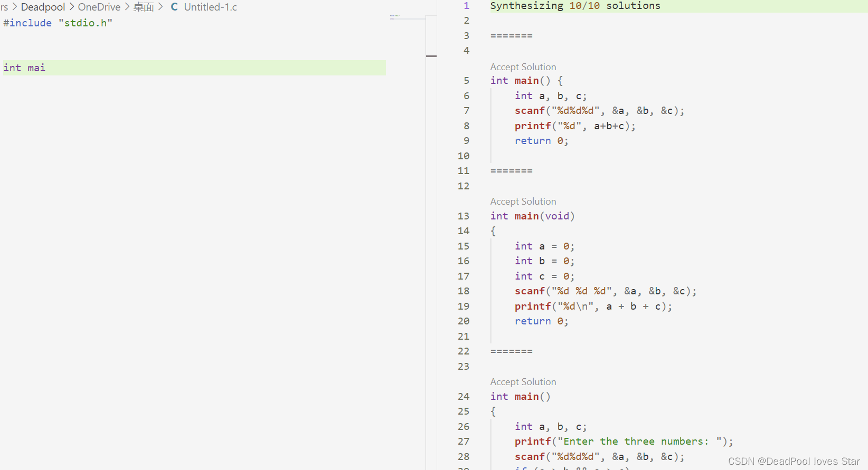
Task: Click printf("%d\n") on line 19
Action: pyautogui.click(x=593, y=306)
